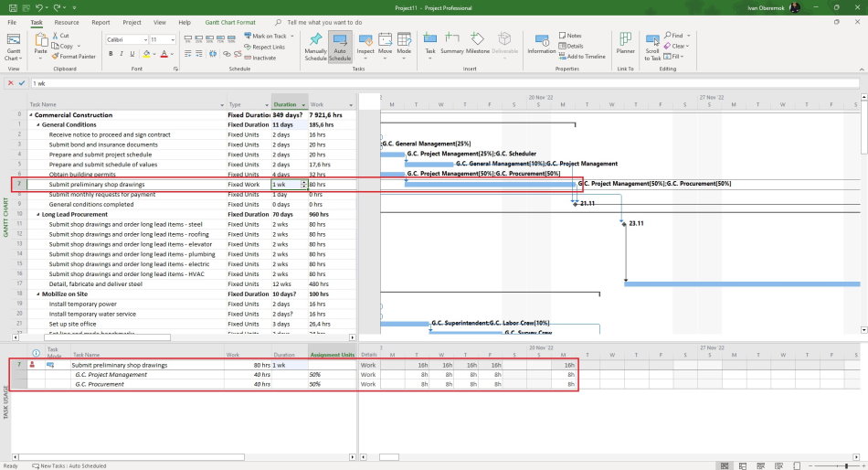Click the Outdent Task icon

188,54
